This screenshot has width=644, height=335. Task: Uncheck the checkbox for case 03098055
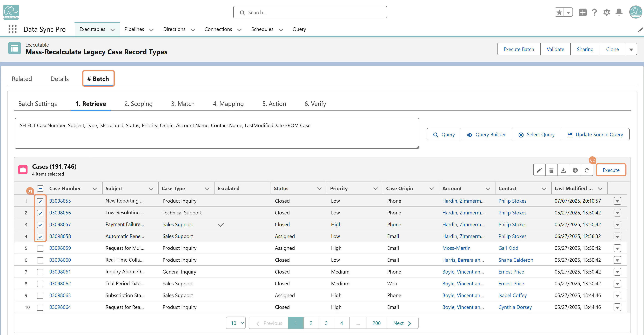[x=40, y=201]
